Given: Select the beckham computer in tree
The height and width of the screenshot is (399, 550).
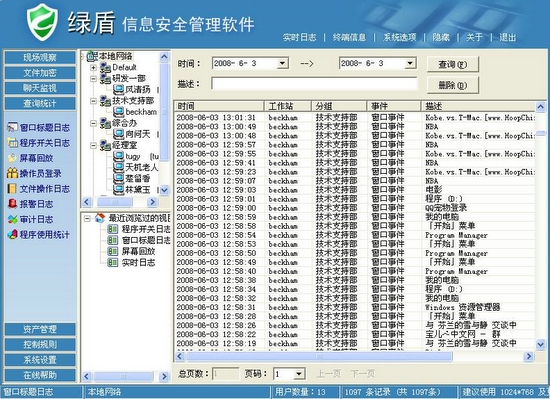Looking at the screenshot, I should (x=135, y=112).
